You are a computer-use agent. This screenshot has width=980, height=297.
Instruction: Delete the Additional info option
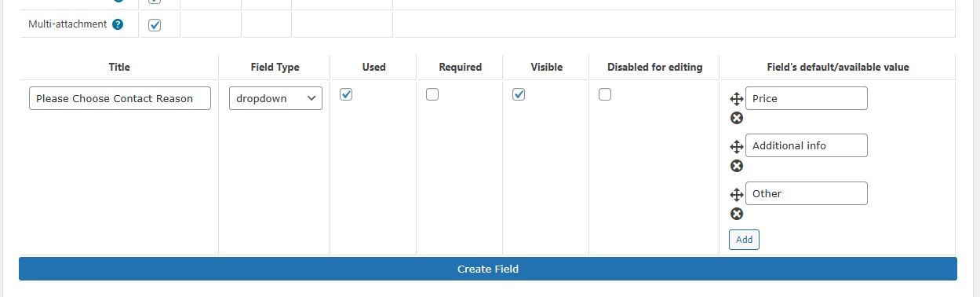737,166
